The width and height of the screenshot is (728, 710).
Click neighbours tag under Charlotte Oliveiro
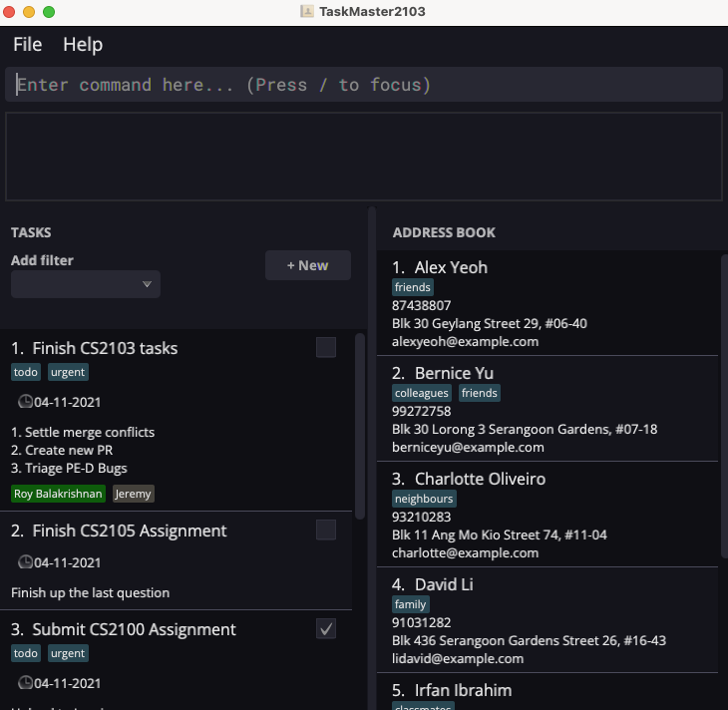[424, 499]
